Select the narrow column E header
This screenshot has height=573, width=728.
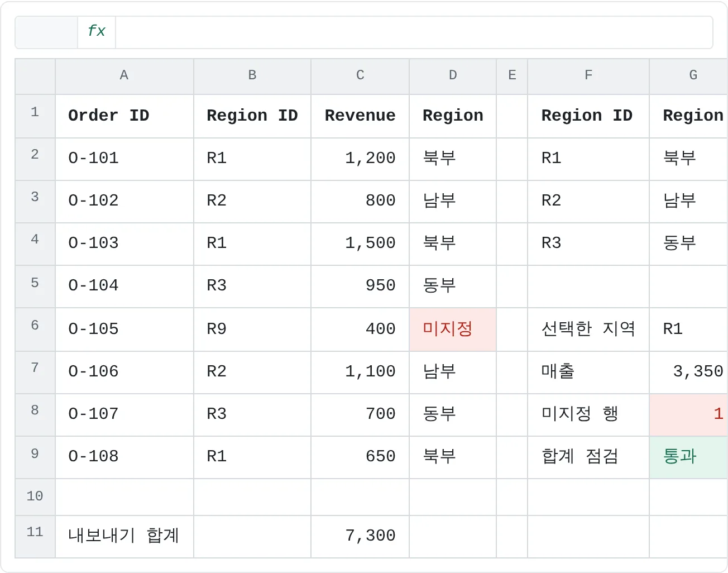[x=512, y=76]
